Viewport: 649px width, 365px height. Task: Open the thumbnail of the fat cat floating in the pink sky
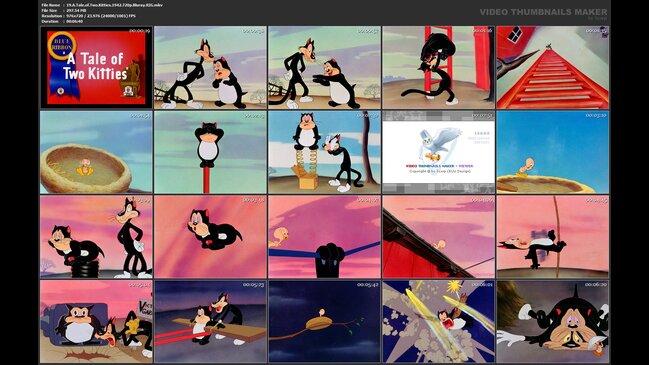pyautogui.click(x=210, y=237)
